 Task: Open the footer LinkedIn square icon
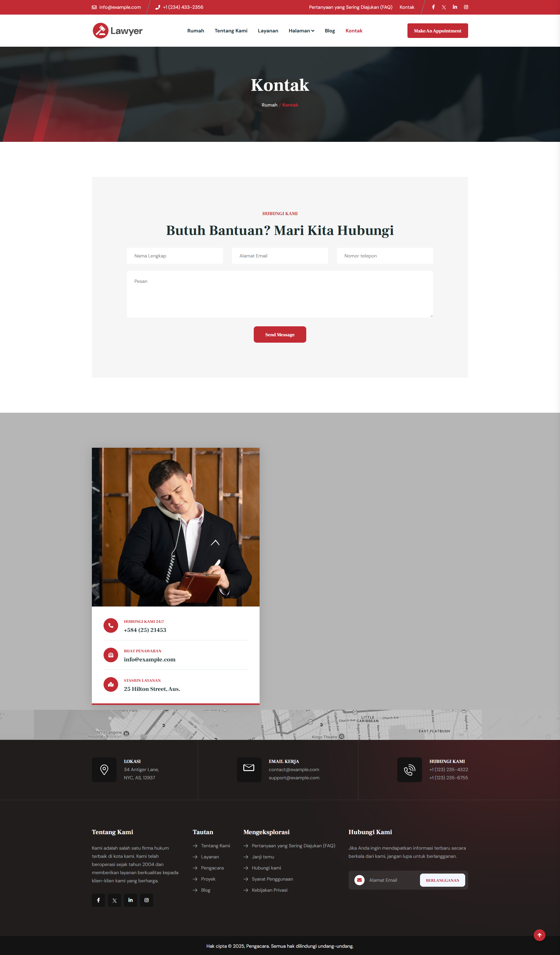[x=130, y=900]
